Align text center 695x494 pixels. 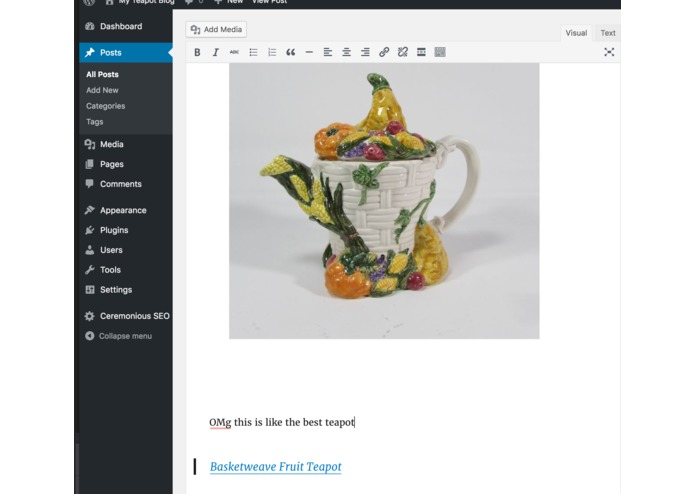click(x=346, y=52)
